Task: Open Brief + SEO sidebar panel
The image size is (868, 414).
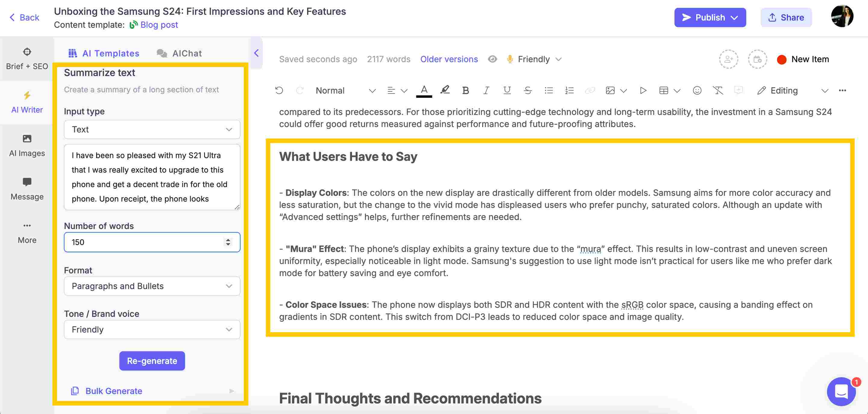Action: click(27, 59)
